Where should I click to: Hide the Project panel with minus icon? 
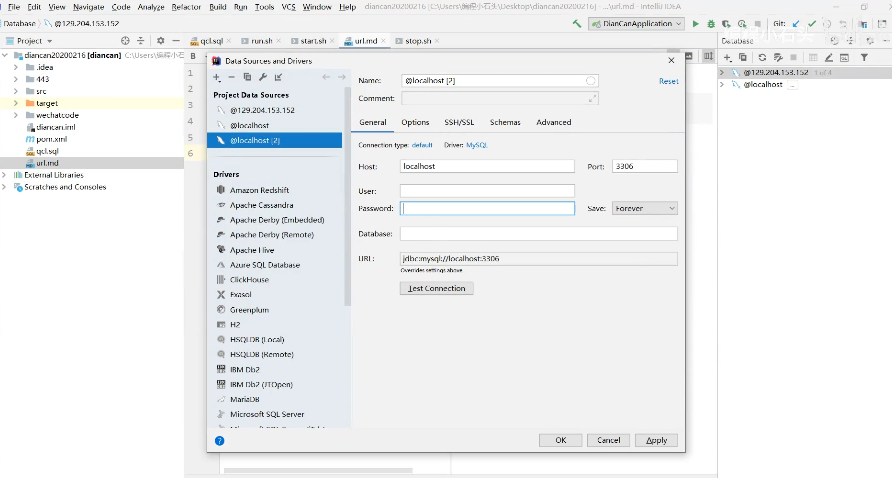tap(176, 41)
